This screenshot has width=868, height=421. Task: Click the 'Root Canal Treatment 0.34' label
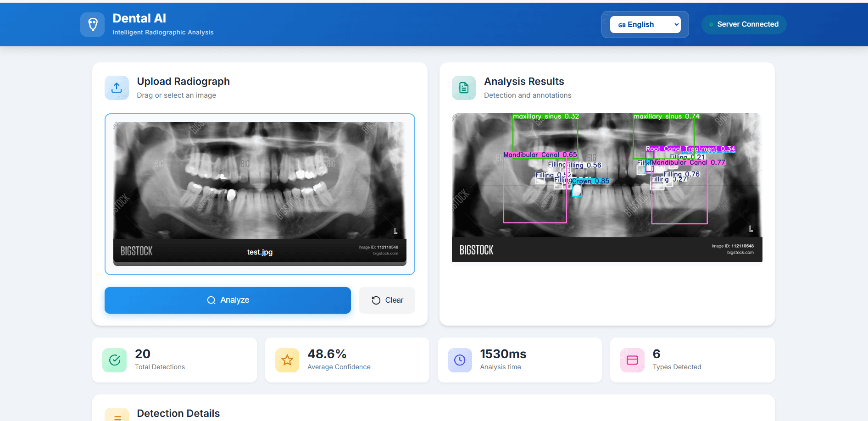coord(690,149)
